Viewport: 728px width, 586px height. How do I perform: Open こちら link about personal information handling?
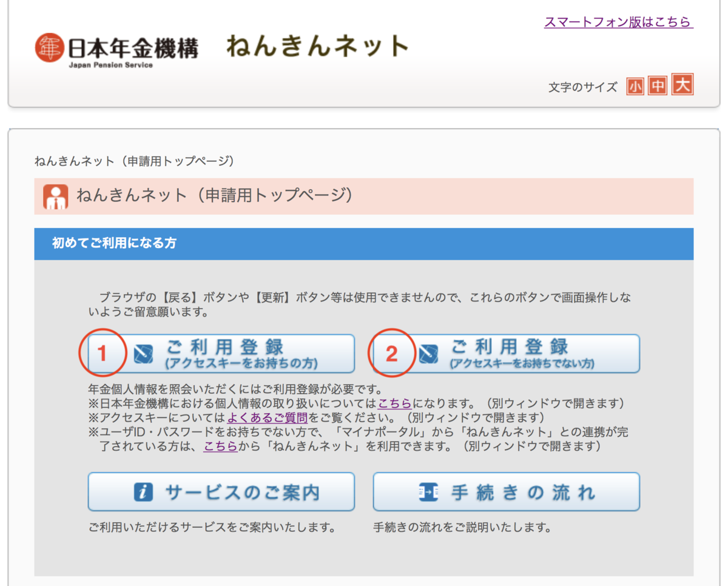tap(395, 403)
